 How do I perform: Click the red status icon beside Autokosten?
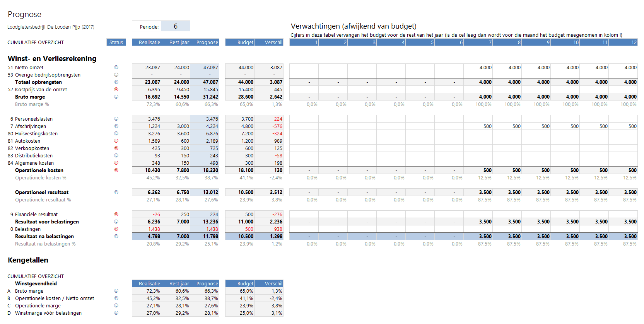click(116, 141)
